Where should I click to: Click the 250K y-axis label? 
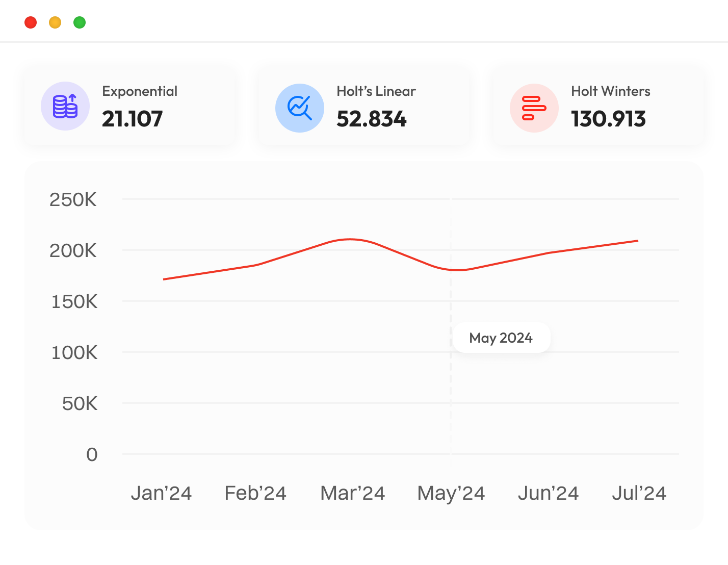click(73, 200)
